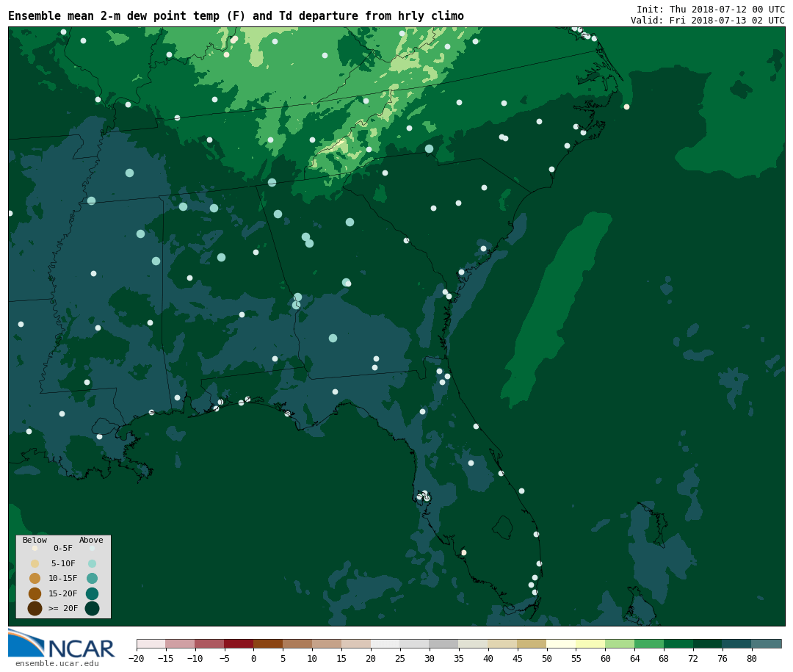
Task: Click the 72 colorbar tick label
Action: [x=693, y=658]
